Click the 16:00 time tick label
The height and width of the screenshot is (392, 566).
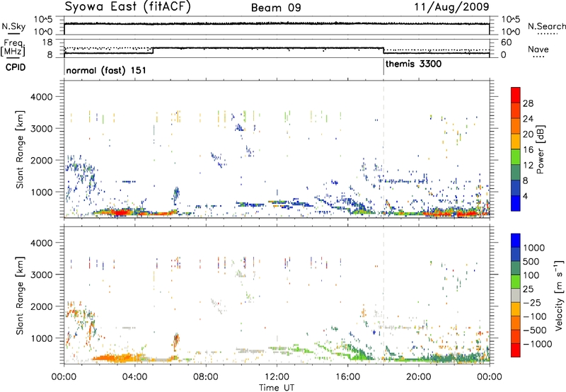point(347,377)
